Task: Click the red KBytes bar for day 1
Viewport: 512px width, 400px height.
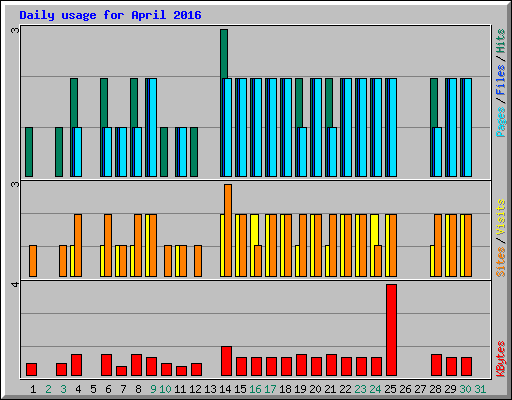Action: [31, 369]
